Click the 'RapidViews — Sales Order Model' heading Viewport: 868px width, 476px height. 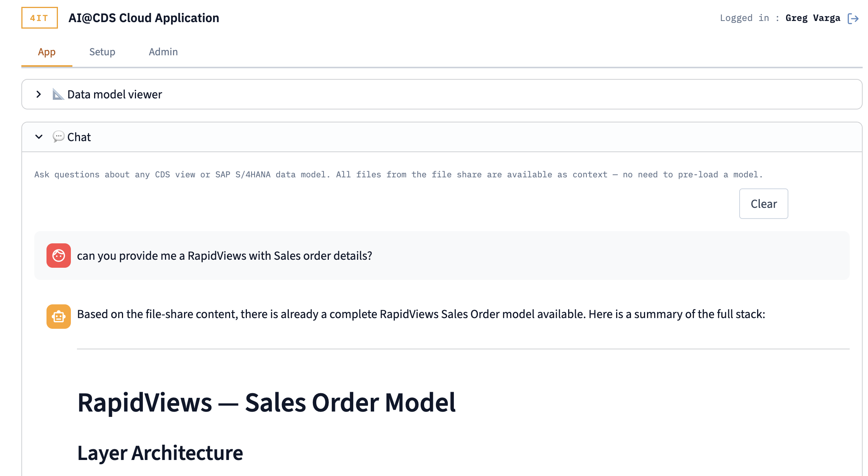click(x=266, y=402)
